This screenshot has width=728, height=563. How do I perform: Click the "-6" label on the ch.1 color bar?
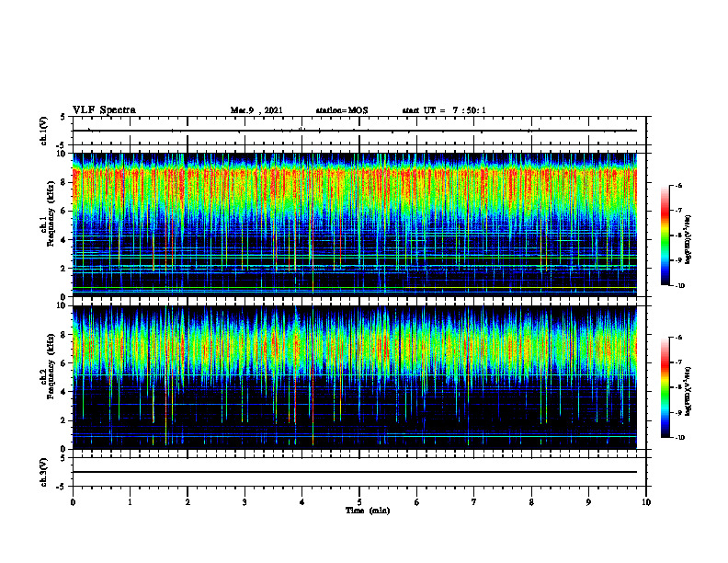677,186
